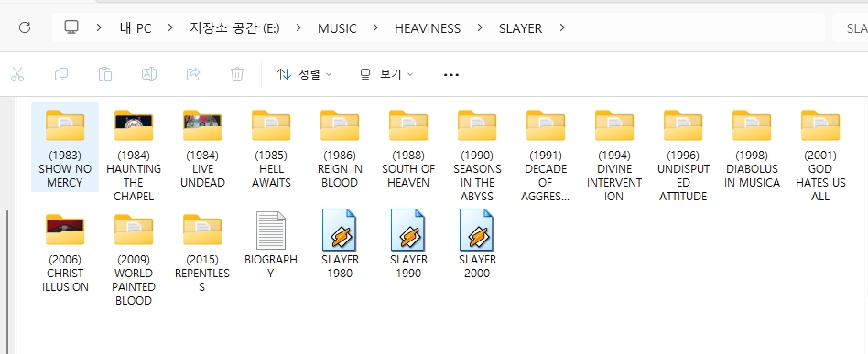Click the "SLAYER 1990" file name
The height and width of the screenshot is (354, 868).
[408, 266]
